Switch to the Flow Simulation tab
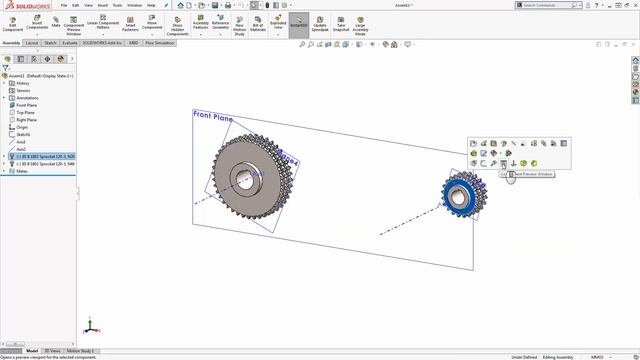This screenshot has width=640, height=360. 160,43
